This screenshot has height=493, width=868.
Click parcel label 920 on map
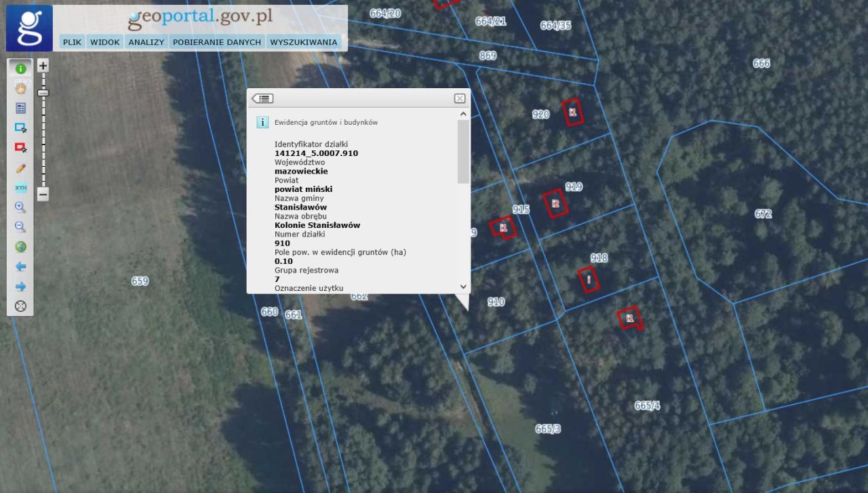tap(540, 115)
